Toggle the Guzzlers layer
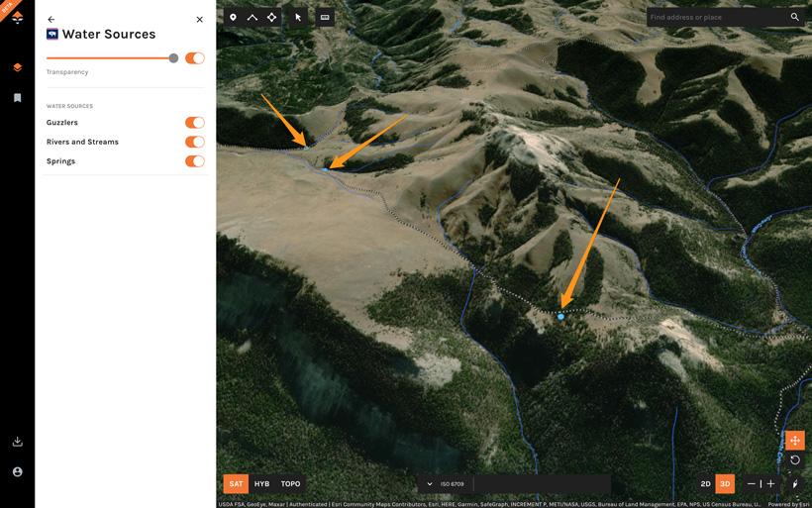Image resolution: width=812 pixels, height=508 pixels. 195,122
